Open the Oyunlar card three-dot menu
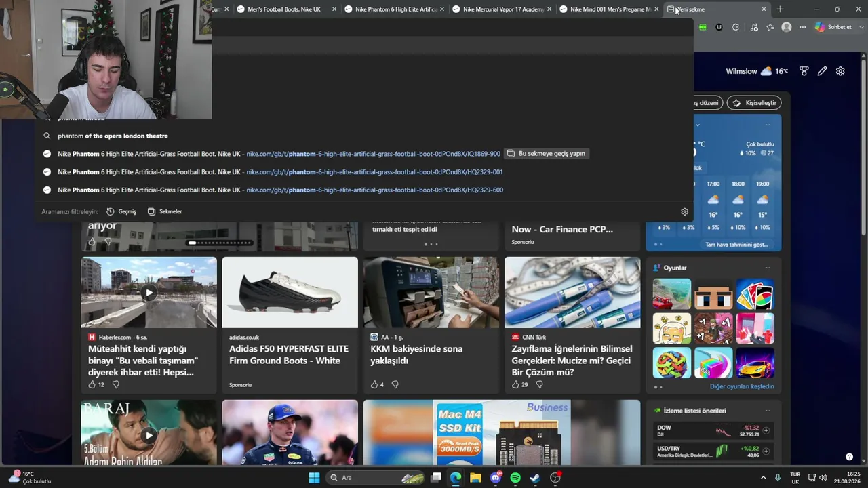Screen dimensions: 868x488 pyautogui.click(x=768, y=268)
